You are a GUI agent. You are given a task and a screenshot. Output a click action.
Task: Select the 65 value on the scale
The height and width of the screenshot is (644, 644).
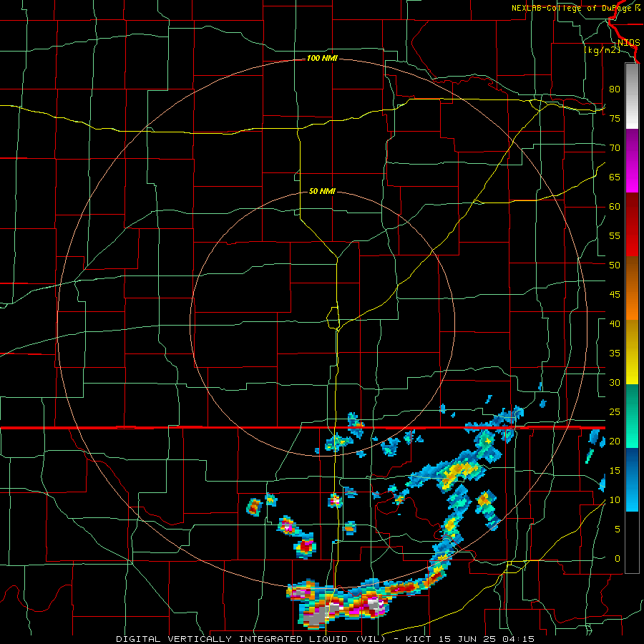615,177
